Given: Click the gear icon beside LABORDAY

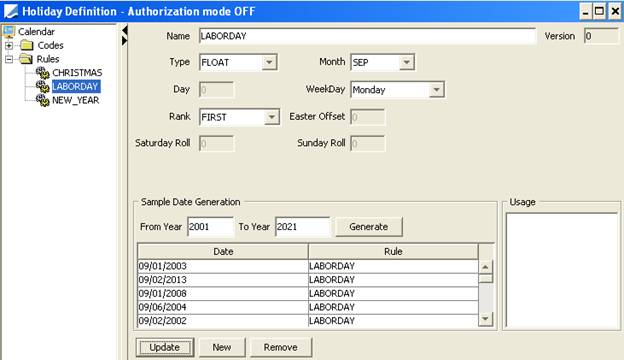Looking at the screenshot, I should click(x=43, y=86).
